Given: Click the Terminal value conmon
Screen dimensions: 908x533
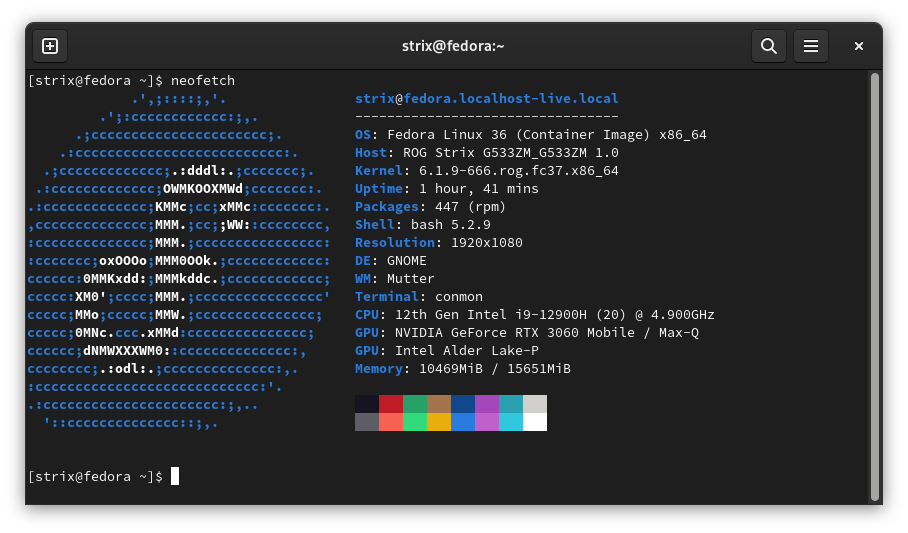Looking at the screenshot, I should click(x=459, y=297).
